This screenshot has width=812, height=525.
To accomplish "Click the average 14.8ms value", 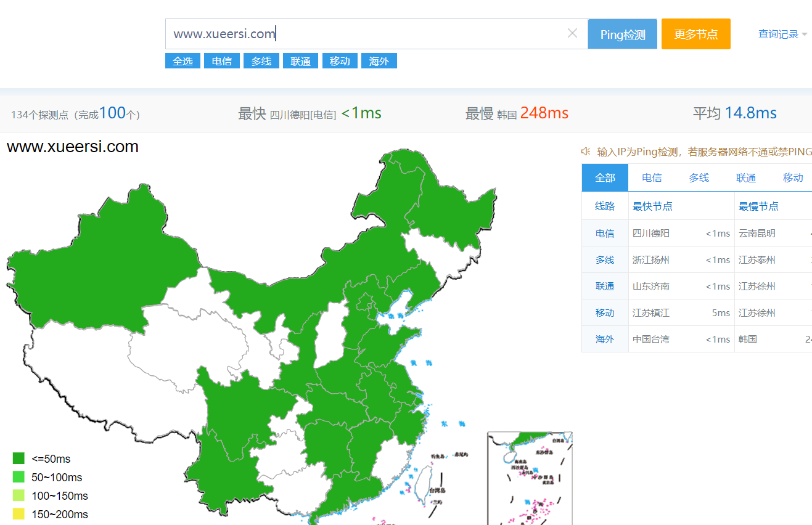I will pyautogui.click(x=750, y=113).
